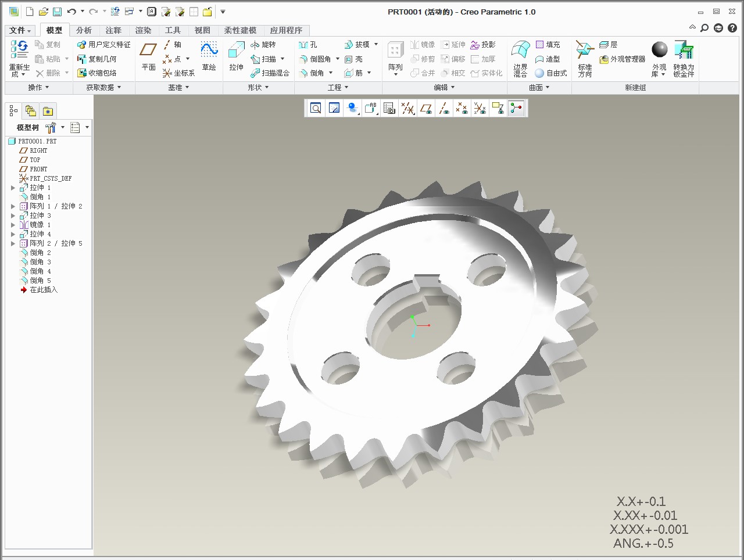
Task: Toggle datum axis display in graphics toolbar
Action: pyautogui.click(x=444, y=108)
